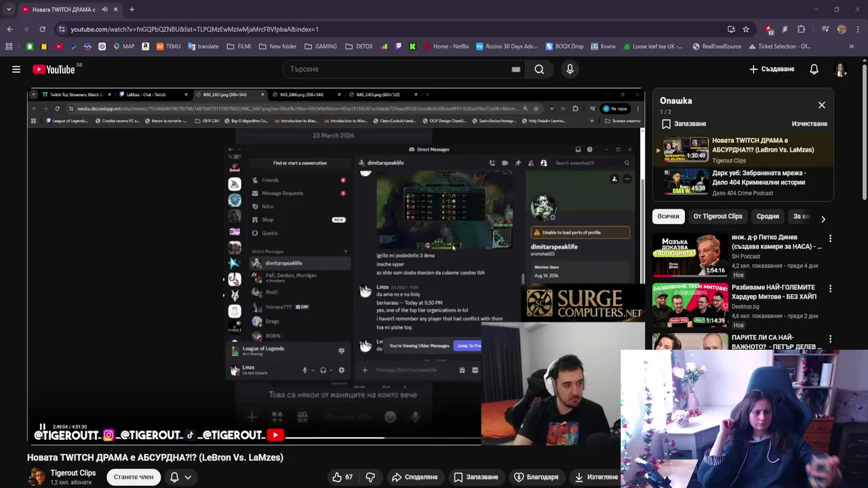Open the FILMI bookmarks folder
868x488 pixels.
pyautogui.click(x=239, y=47)
